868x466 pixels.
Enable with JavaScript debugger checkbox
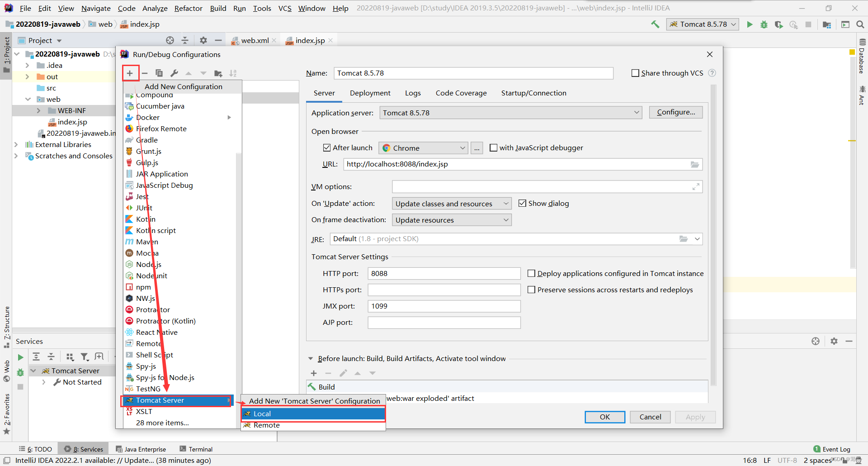click(x=494, y=147)
